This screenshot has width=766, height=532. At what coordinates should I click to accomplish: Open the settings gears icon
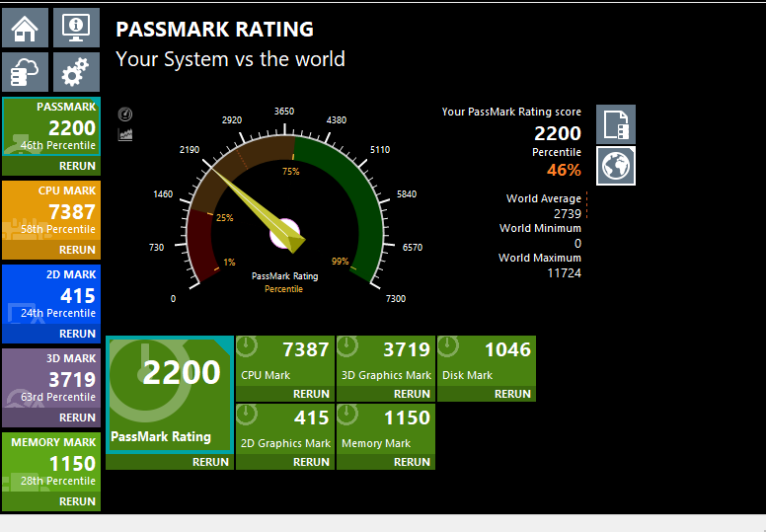[76, 72]
